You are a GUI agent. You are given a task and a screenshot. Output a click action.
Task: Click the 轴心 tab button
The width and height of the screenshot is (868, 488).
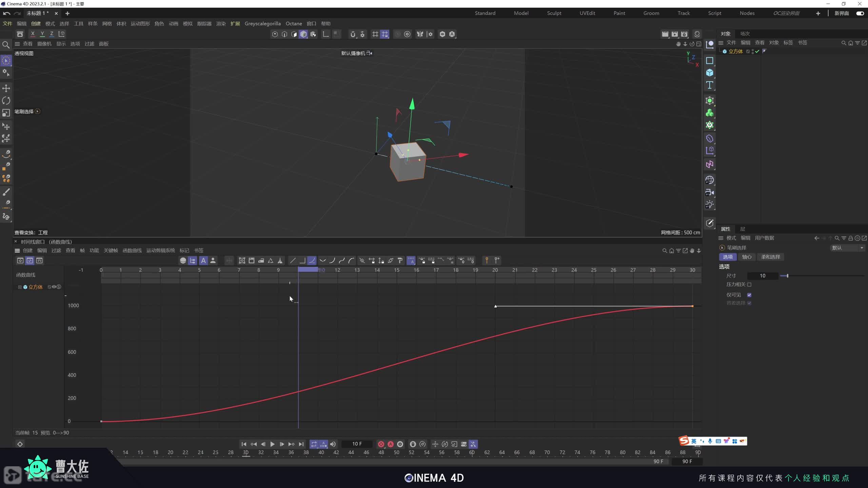tap(747, 257)
